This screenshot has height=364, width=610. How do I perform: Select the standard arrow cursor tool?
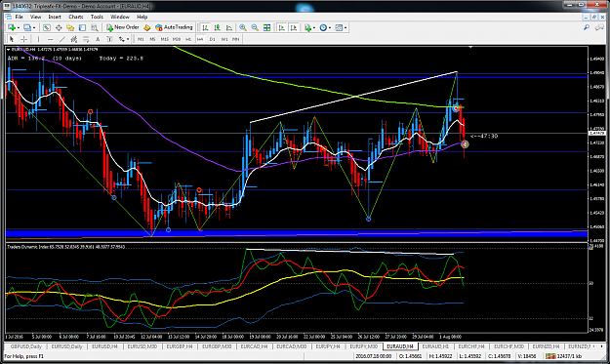(x=12, y=39)
